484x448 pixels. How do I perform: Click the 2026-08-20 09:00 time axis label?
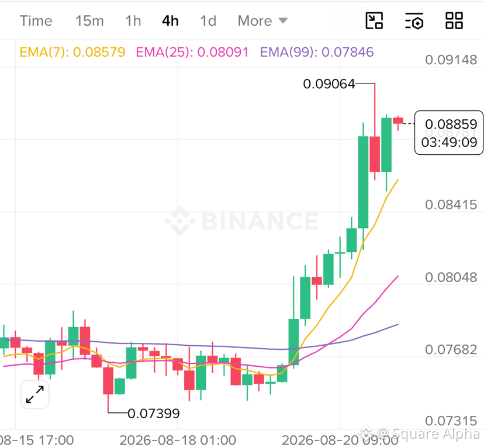[340, 440]
